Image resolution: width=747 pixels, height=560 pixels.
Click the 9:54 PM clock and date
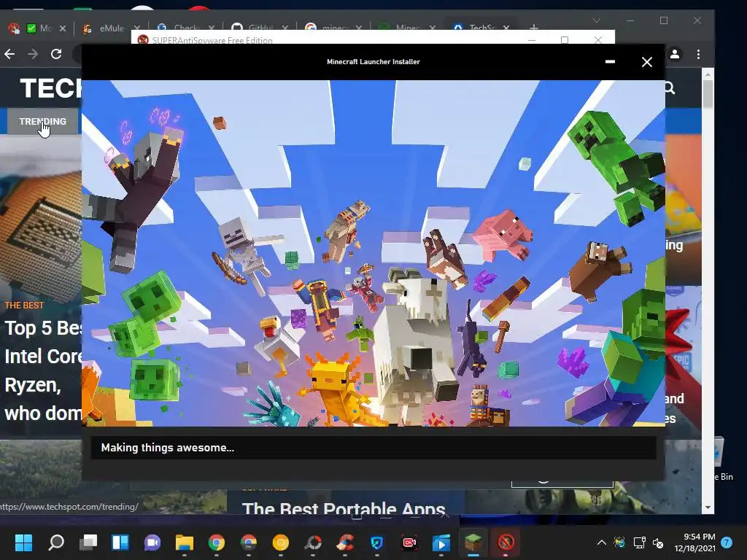coord(694,542)
